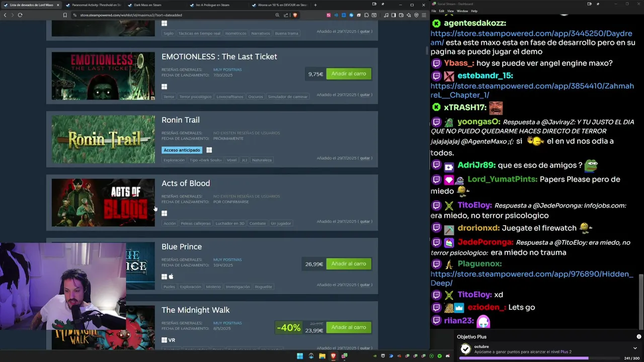
Task: Select Luchador en 3D tag
Action: (230, 223)
